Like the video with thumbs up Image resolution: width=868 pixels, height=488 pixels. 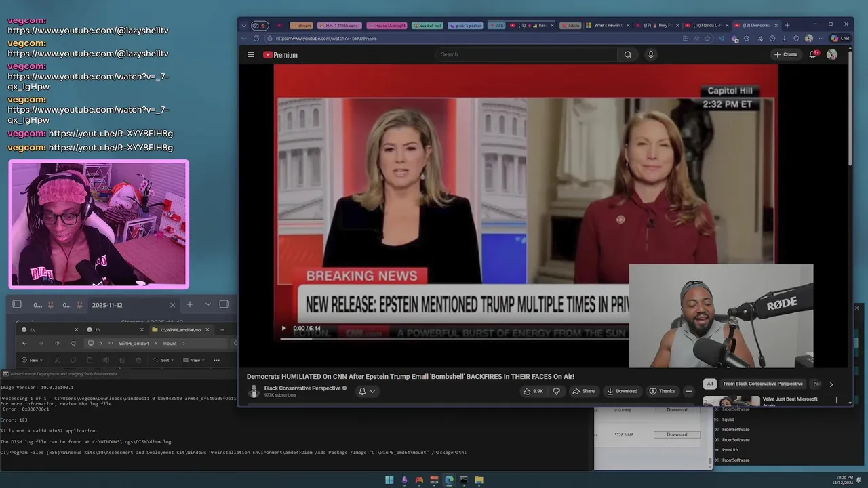(533, 391)
